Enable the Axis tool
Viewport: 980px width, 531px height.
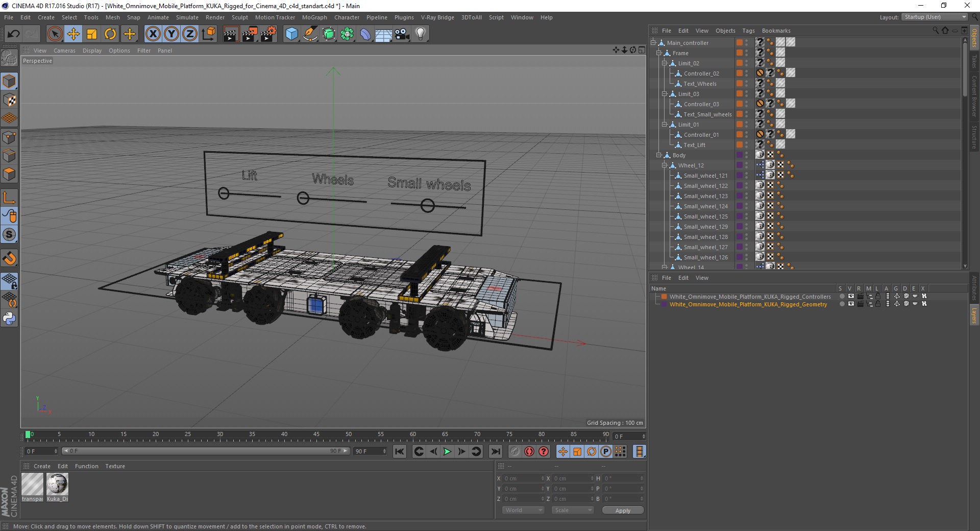(x=9, y=198)
